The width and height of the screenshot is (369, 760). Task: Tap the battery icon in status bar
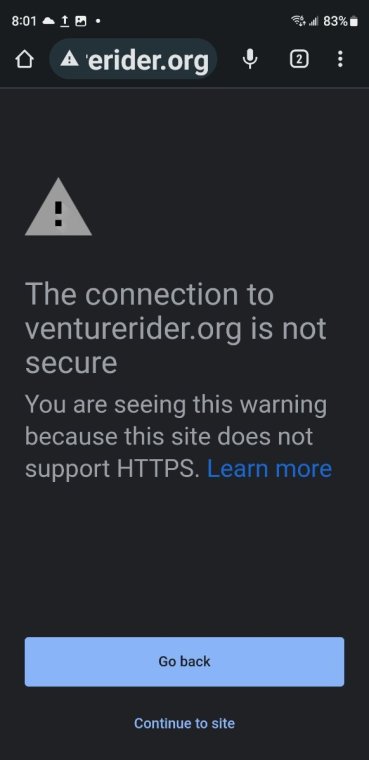[354, 21]
